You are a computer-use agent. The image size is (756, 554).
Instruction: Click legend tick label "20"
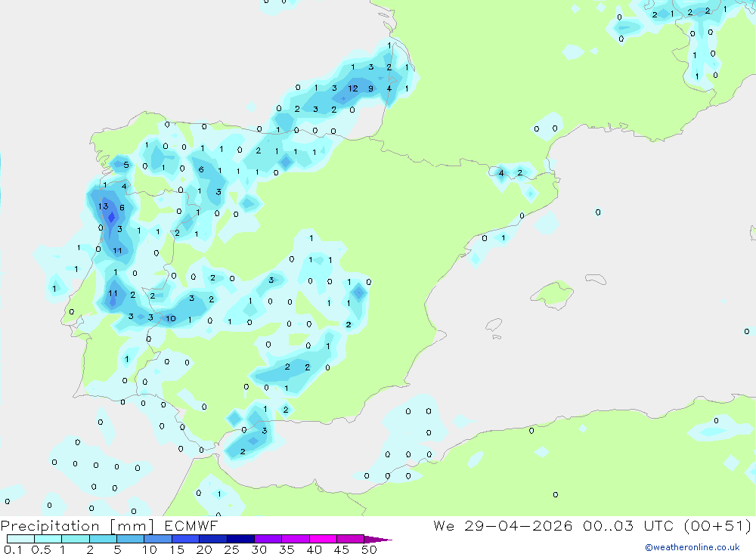pos(204,549)
